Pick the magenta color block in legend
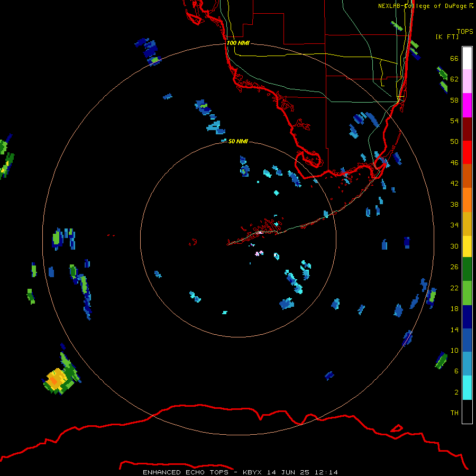Viewport: 476px width, 476px height. pos(467,105)
